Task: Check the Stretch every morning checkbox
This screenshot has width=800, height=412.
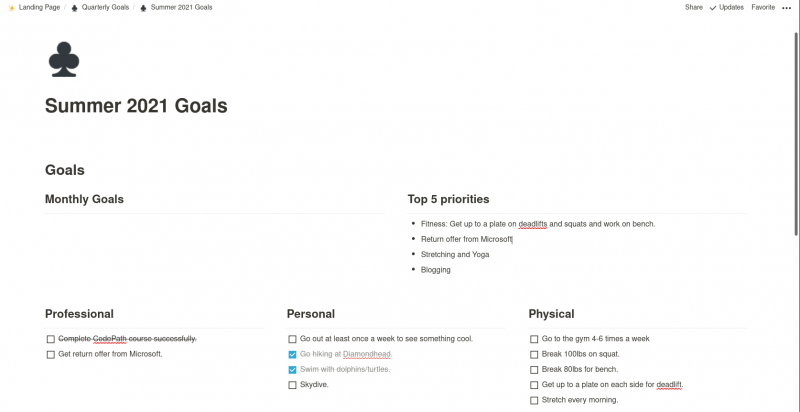Action: point(534,400)
